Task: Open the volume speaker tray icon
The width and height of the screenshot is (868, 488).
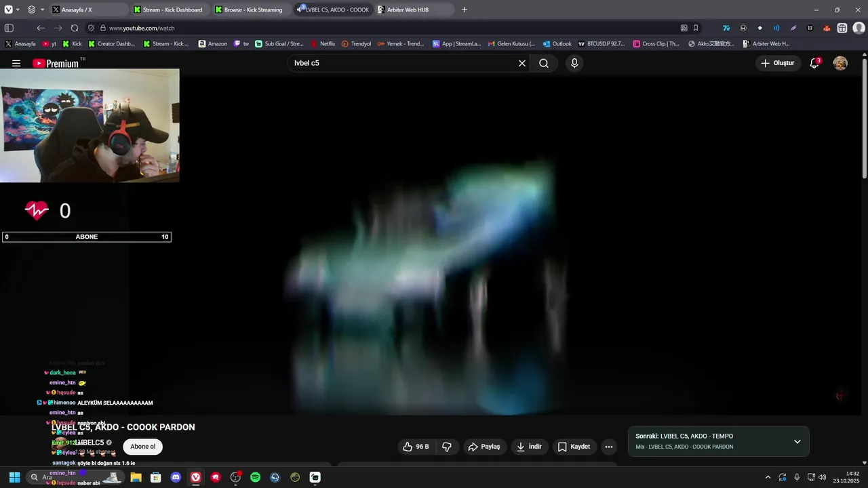Action: tap(823, 477)
